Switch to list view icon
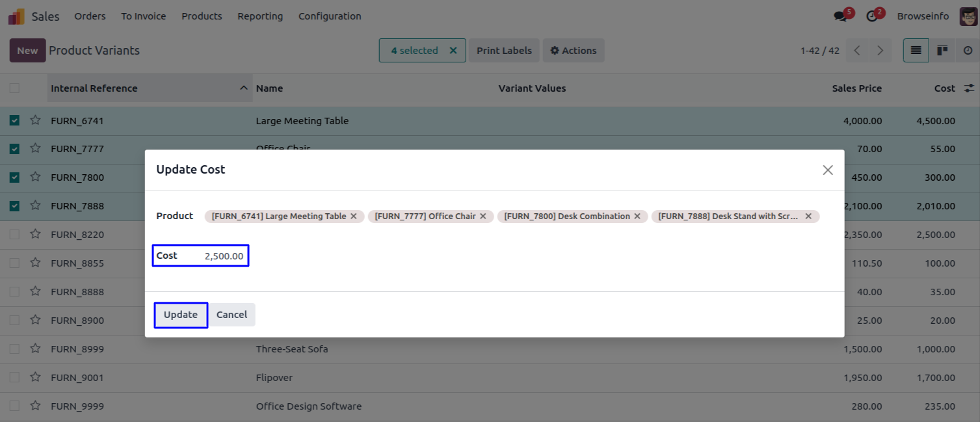This screenshot has width=980, height=422. tap(916, 51)
